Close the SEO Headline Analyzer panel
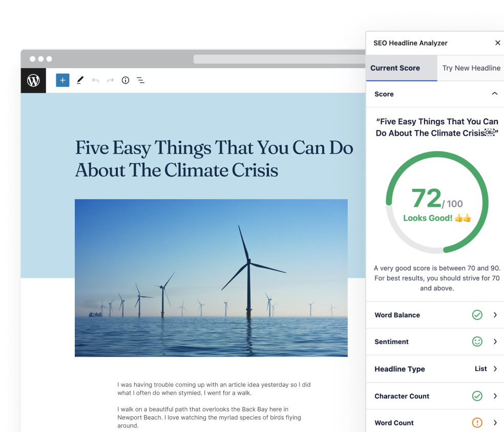Screen dimensions: 504x432 coord(497,43)
